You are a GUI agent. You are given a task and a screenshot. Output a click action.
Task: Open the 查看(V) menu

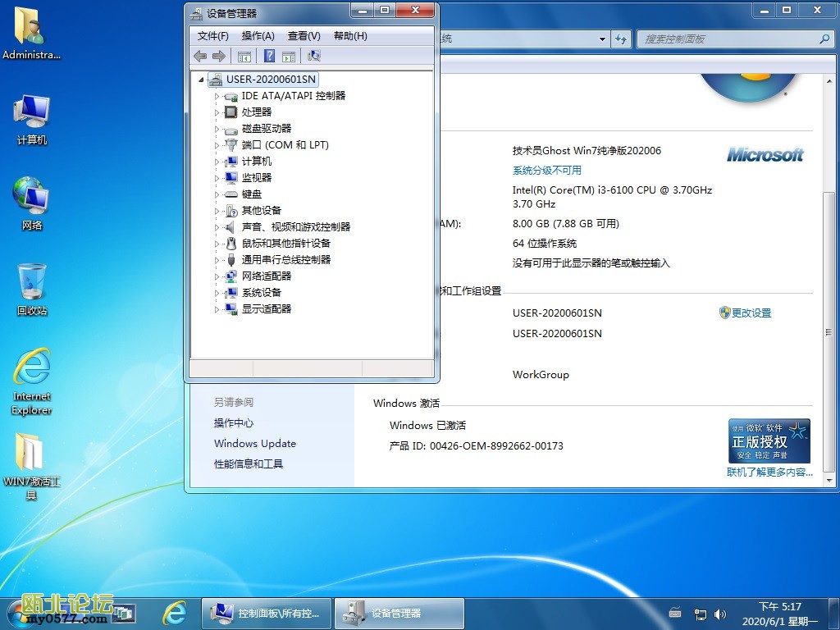304,36
